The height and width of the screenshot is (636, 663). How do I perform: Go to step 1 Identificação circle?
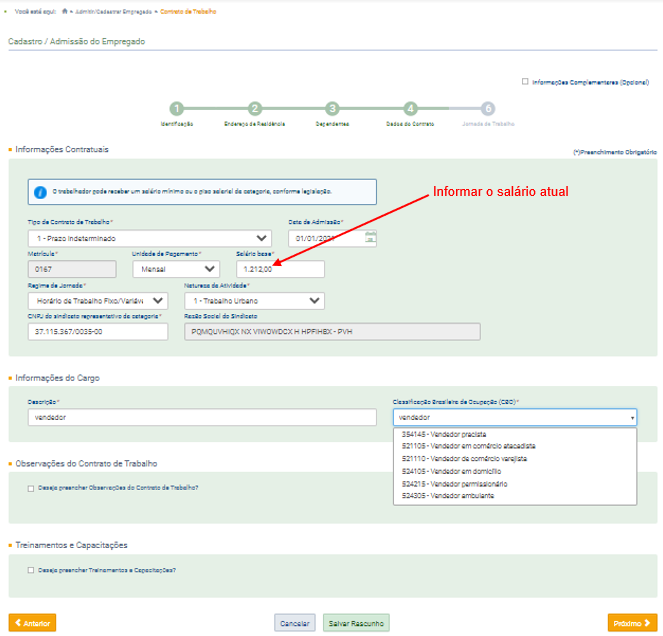pyautogui.click(x=177, y=109)
